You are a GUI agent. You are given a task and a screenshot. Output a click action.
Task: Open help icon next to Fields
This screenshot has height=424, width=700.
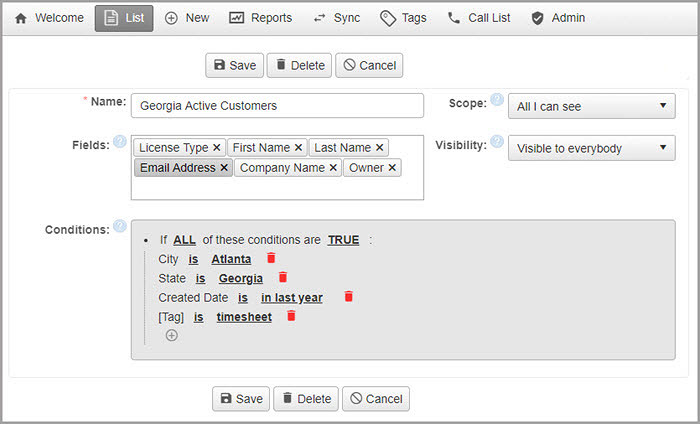pyautogui.click(x=120, y=142)
